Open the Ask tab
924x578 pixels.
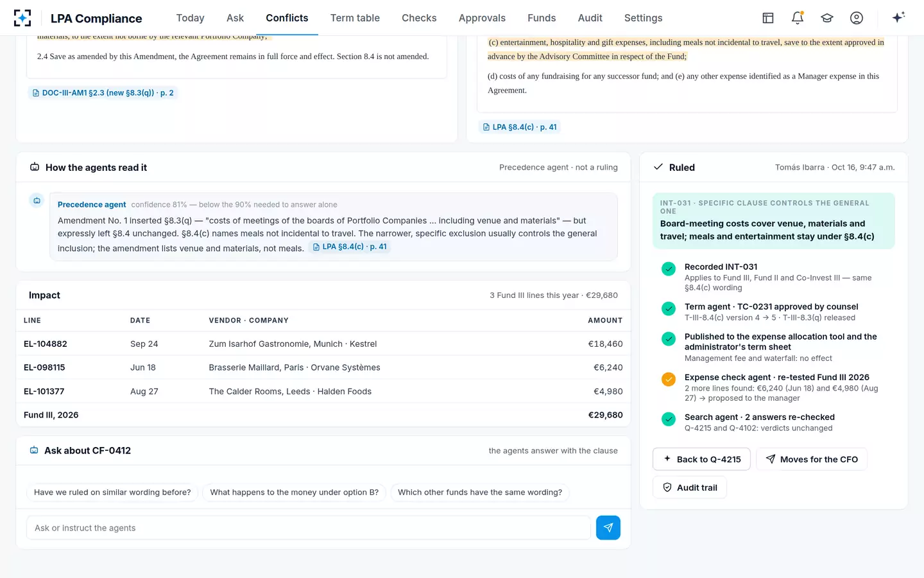point(235,18)
